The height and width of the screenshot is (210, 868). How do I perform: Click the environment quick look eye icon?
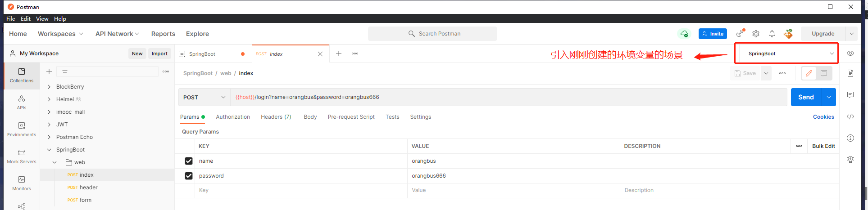point(850,54)
